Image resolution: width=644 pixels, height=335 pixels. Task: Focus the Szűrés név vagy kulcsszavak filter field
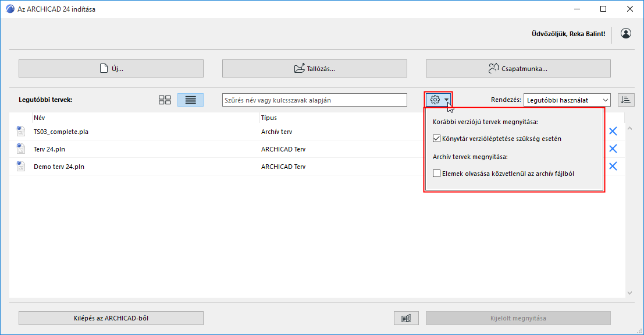point(315,100)
